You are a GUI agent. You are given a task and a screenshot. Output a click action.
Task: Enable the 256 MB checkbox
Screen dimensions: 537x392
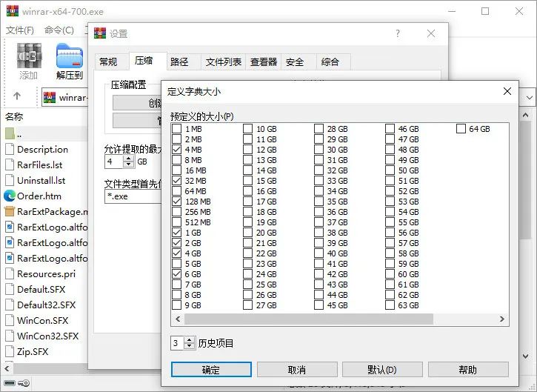click(x=177, y=212)
